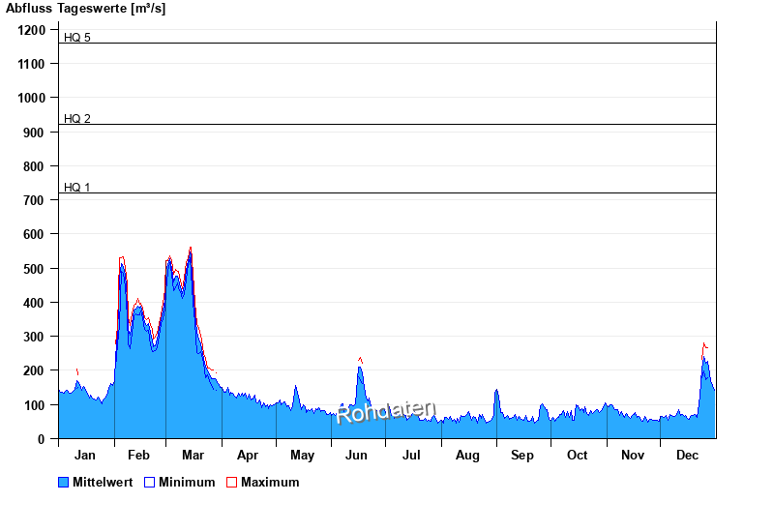Select the Jun month axis label
Viewport: 774px width, 532px height.
coord(357,455)
